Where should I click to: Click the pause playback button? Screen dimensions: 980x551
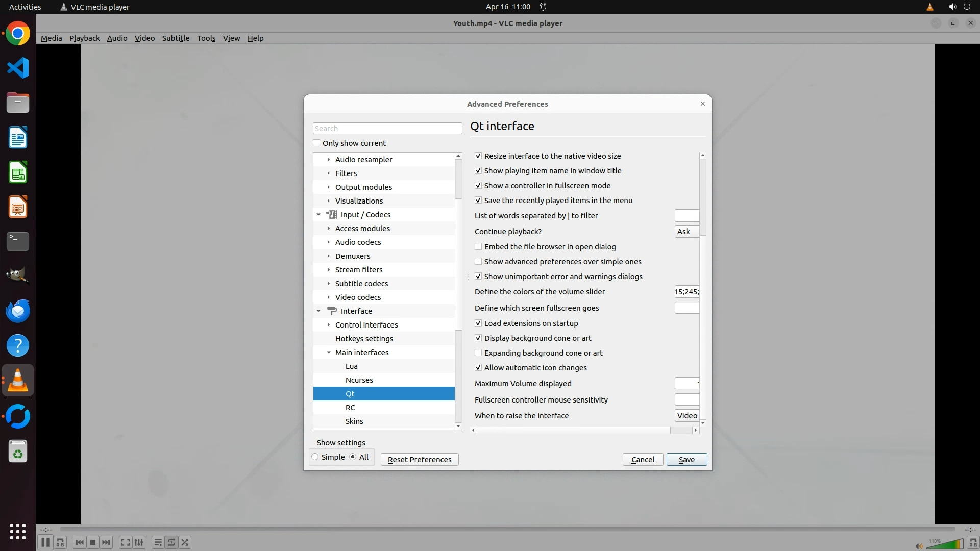pyautogui.click(x=45, y=542)
